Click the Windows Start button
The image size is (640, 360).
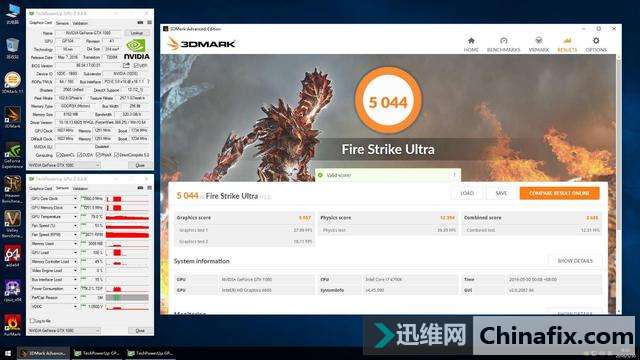pos(8,353)
